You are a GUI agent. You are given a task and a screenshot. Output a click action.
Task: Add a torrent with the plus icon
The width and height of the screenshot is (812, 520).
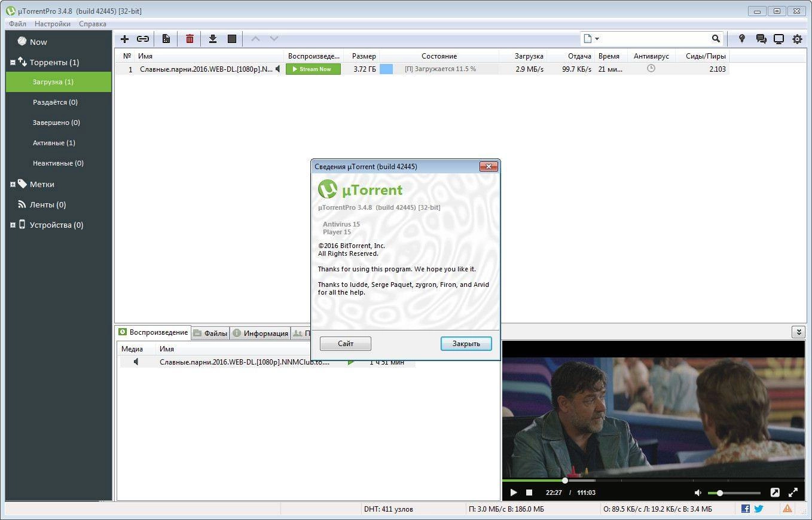tap(124, 39)
